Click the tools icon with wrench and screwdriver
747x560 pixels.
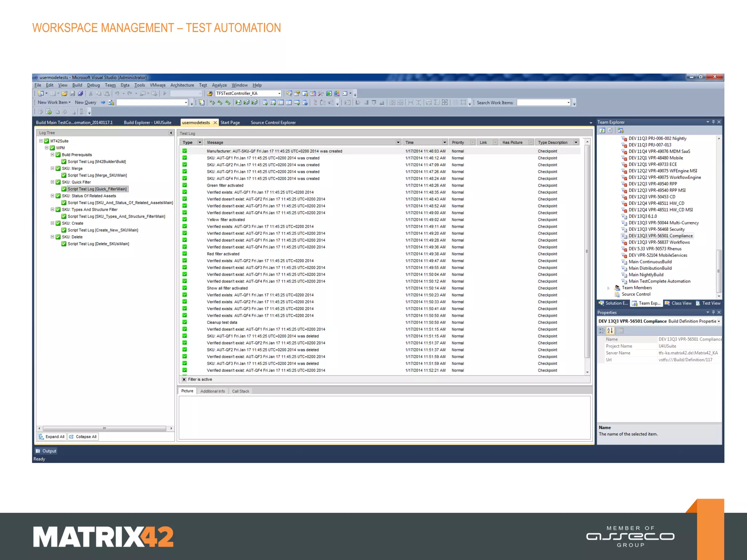(321, 94)
